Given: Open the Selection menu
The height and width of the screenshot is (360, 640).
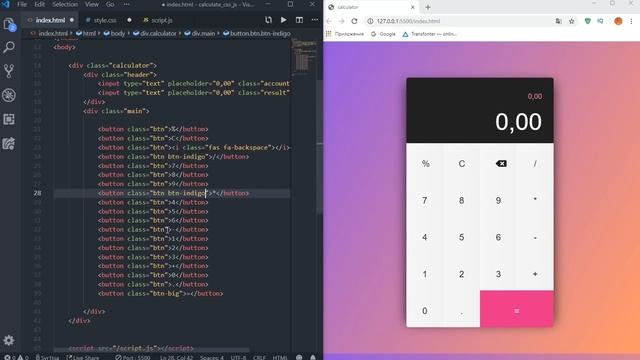Looking at the screenshot, I should [x=65, y=4].
